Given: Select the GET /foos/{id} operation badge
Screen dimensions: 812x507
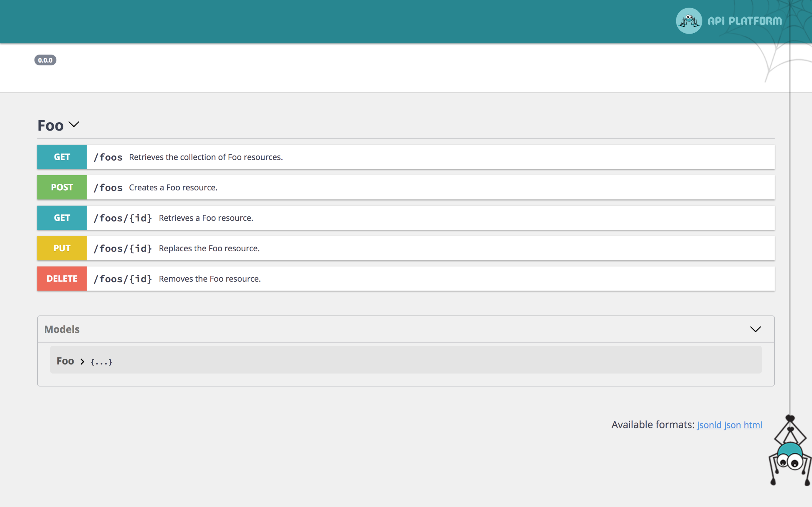Looking at the screenshot, I should [x=62, y=218].
